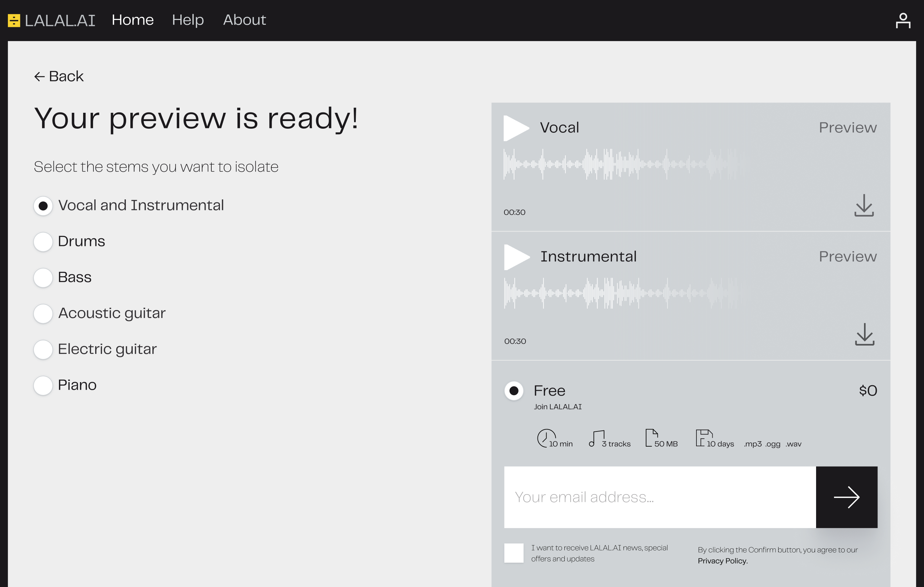
Task: Enable LALAL.AI news and offers checkbox
Action: 514,553
